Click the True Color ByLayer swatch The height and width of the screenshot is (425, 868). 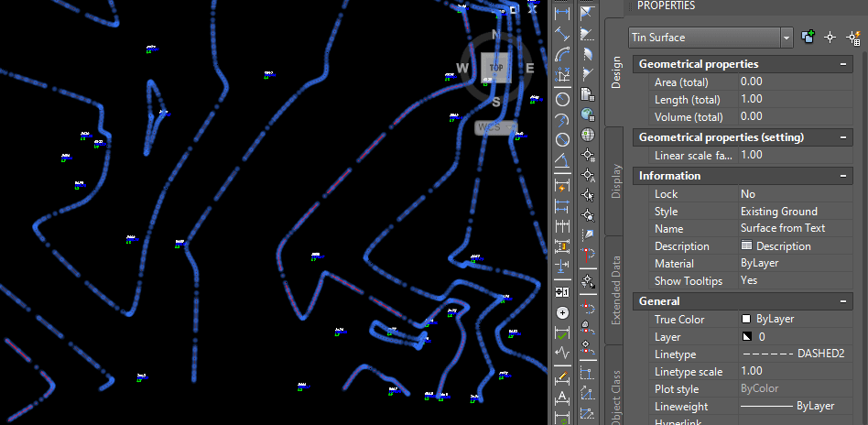(746, 319)
